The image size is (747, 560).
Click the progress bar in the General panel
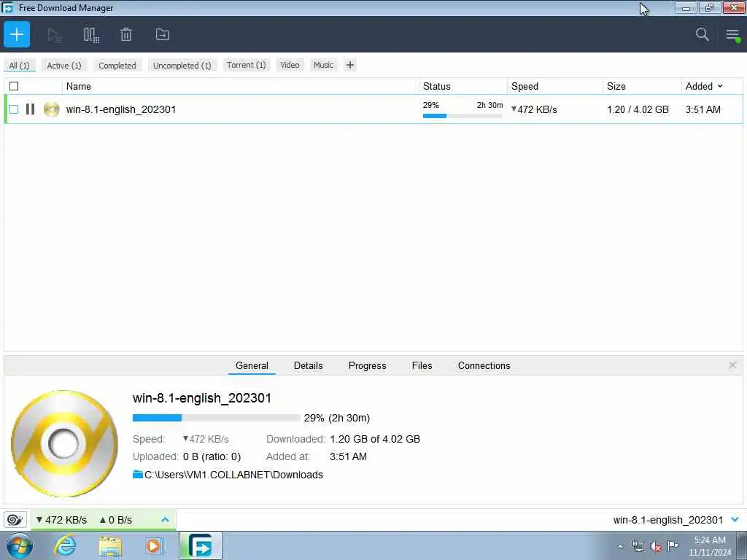pos(216,418)
